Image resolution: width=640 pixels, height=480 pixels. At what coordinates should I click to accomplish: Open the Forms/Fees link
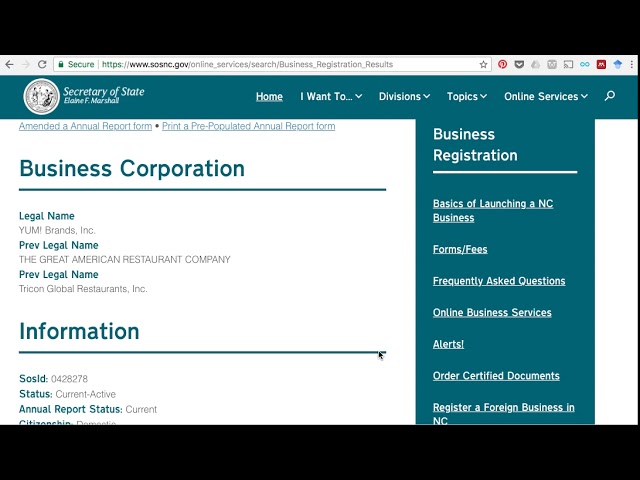coord(460,249)
